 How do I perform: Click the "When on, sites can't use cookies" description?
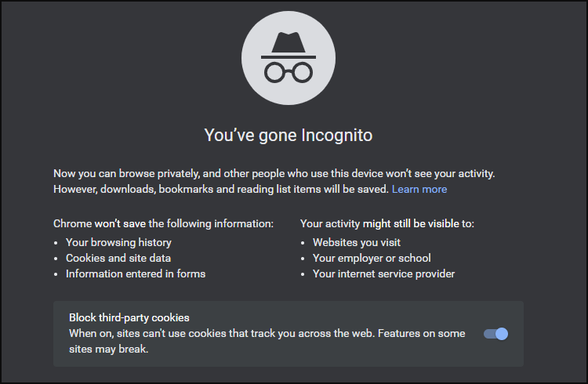(267, 333)
